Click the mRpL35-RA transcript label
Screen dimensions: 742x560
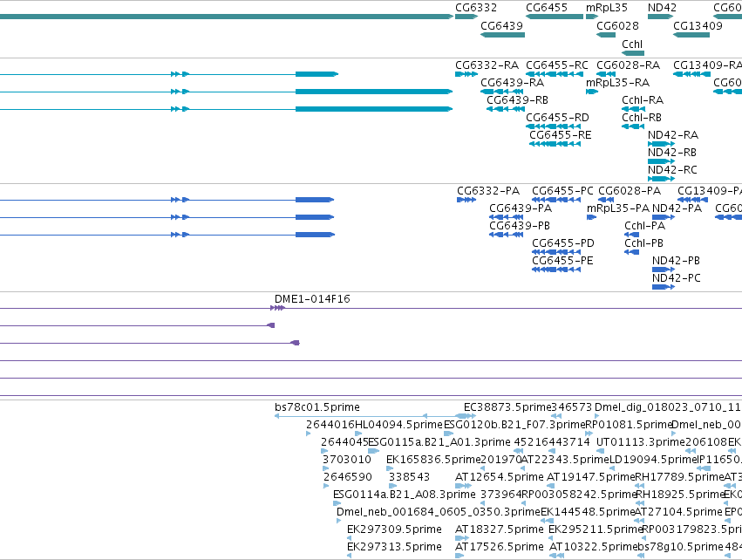click(617, 82)
